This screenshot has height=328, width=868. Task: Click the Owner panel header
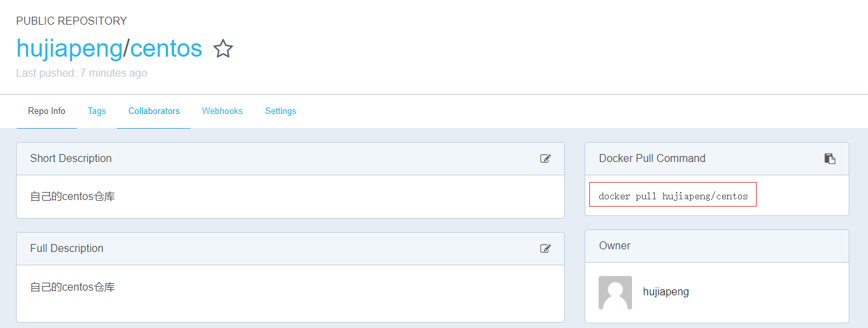(717, 246)
